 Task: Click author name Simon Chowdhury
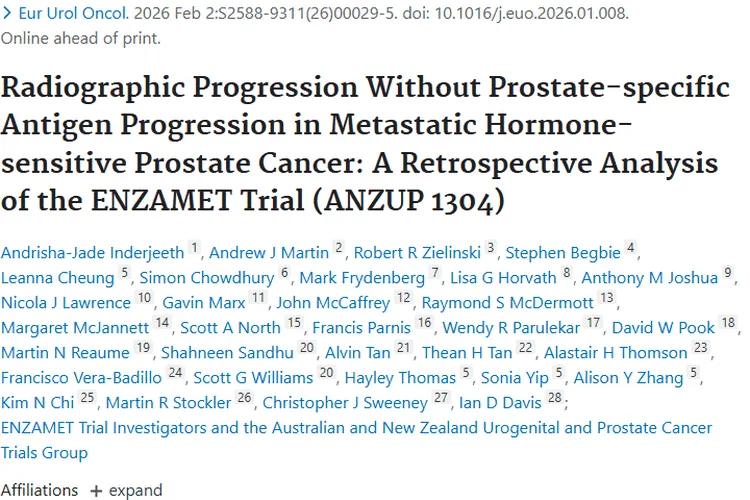point(208,277)
